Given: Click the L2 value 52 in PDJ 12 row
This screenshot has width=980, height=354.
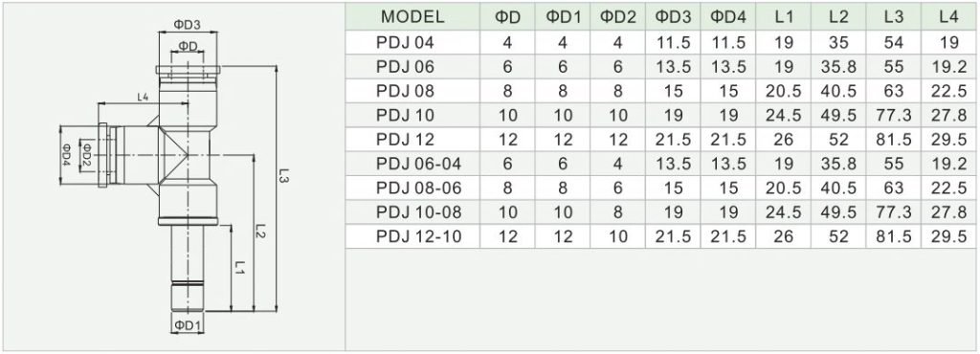Looking at the screenshot, I should coord(838,140).
